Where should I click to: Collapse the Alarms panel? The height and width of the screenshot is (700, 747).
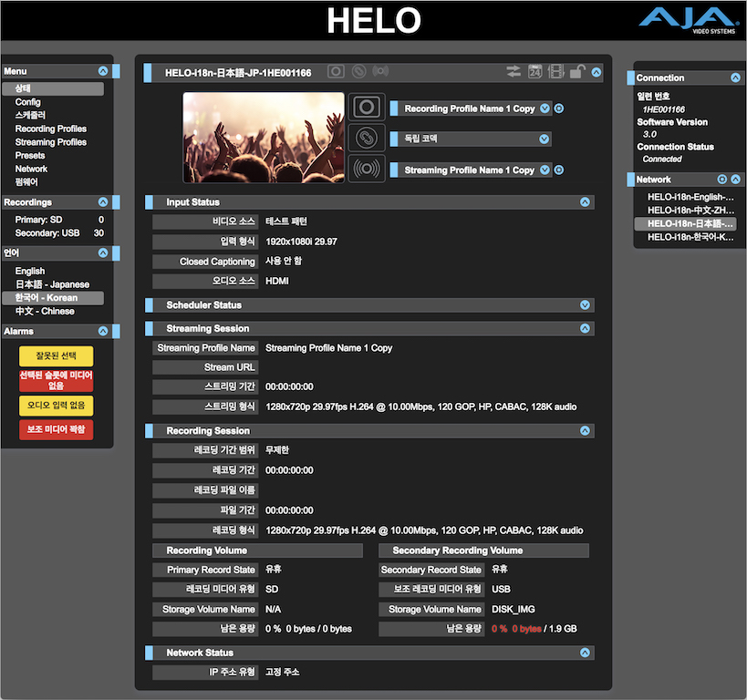[103, 331]
